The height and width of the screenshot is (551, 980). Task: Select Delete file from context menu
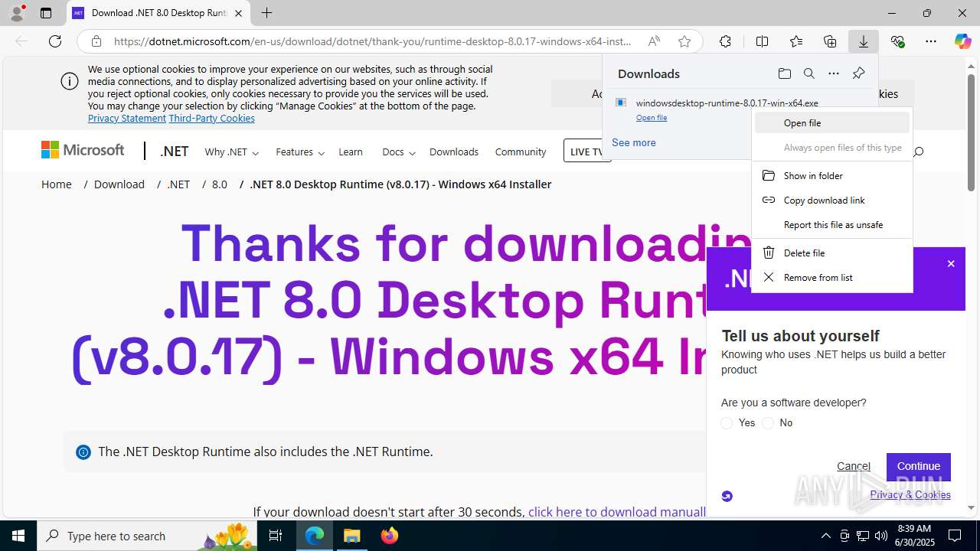(x=832, y=253)
